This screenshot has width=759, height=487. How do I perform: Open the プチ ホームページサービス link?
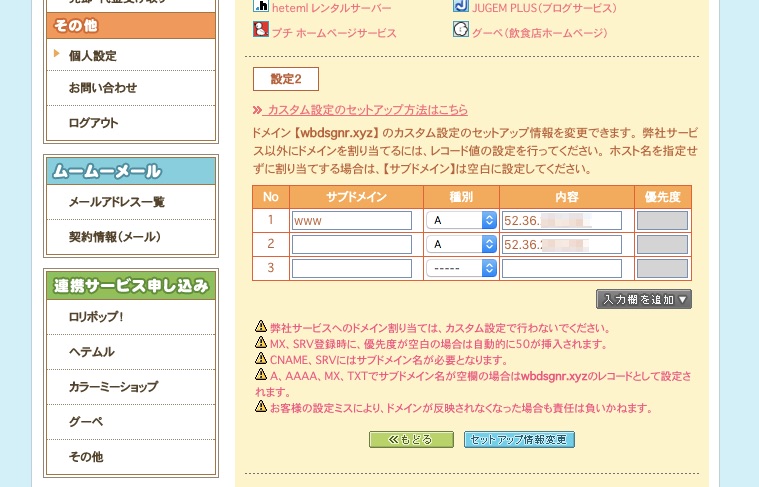point(334,33)
